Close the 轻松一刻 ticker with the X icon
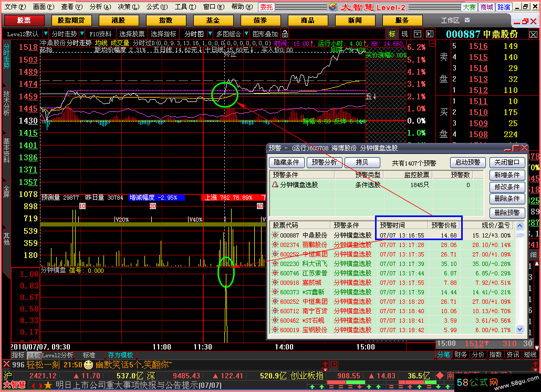 coord(6,364)
